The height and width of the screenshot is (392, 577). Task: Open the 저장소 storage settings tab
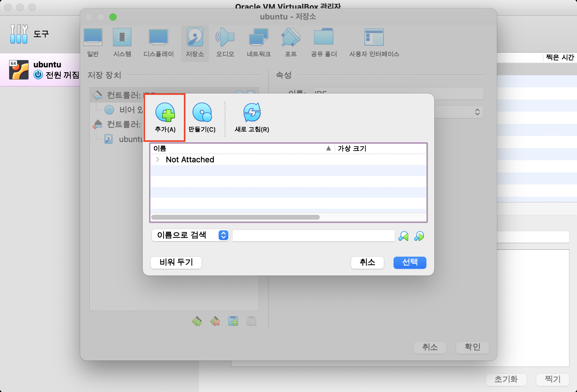point(195,43)
